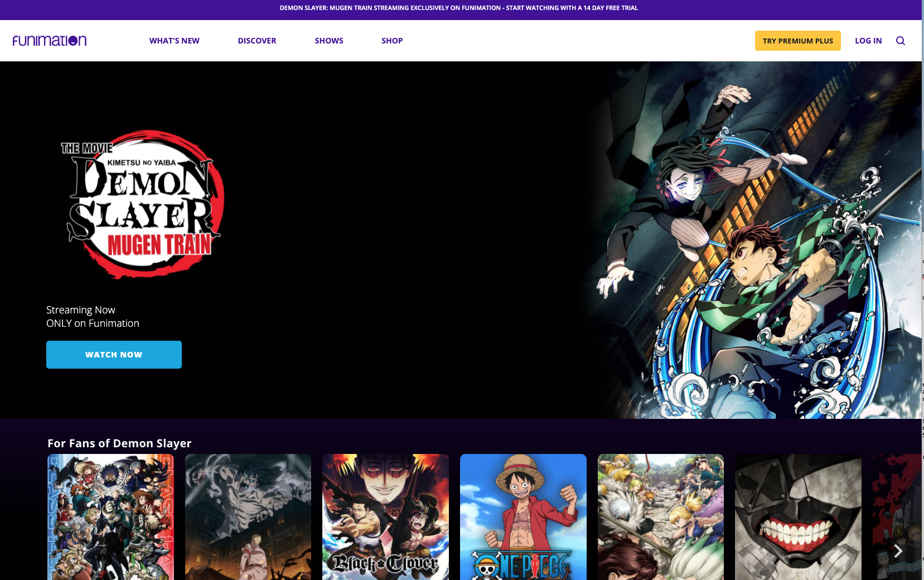Open the What's New menu

point(175,41)
